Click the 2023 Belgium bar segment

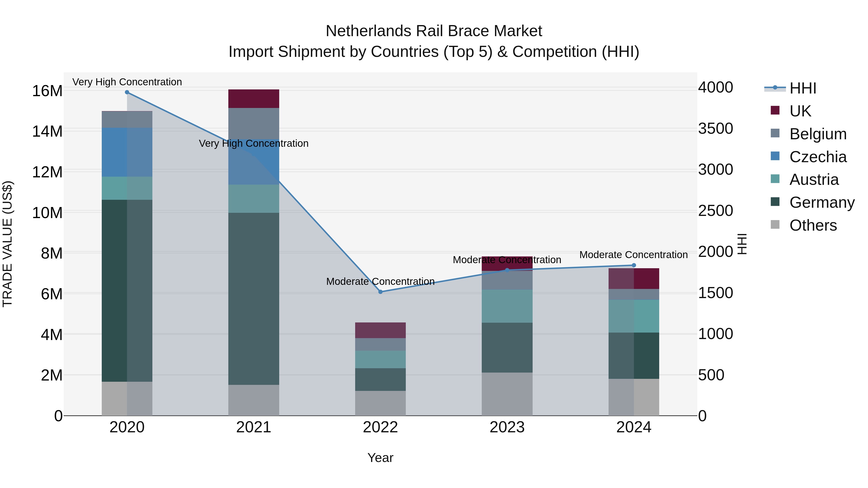click(507, 281)
